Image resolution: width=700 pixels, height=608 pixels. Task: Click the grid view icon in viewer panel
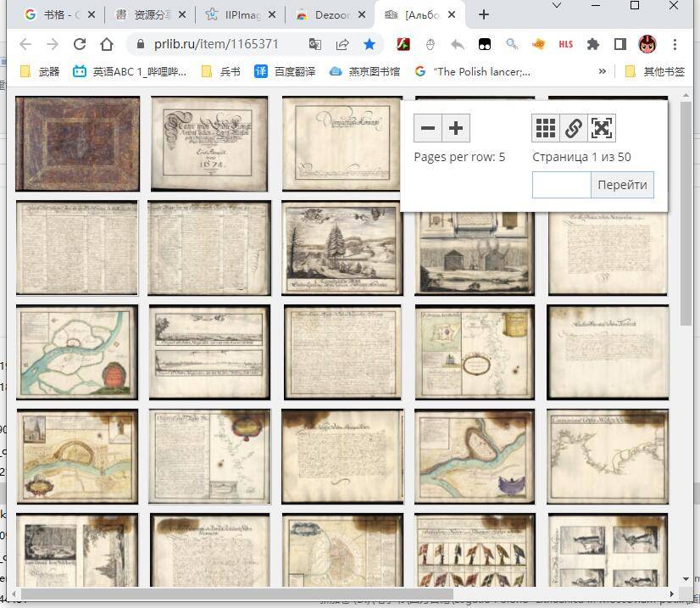click(546, 128)
